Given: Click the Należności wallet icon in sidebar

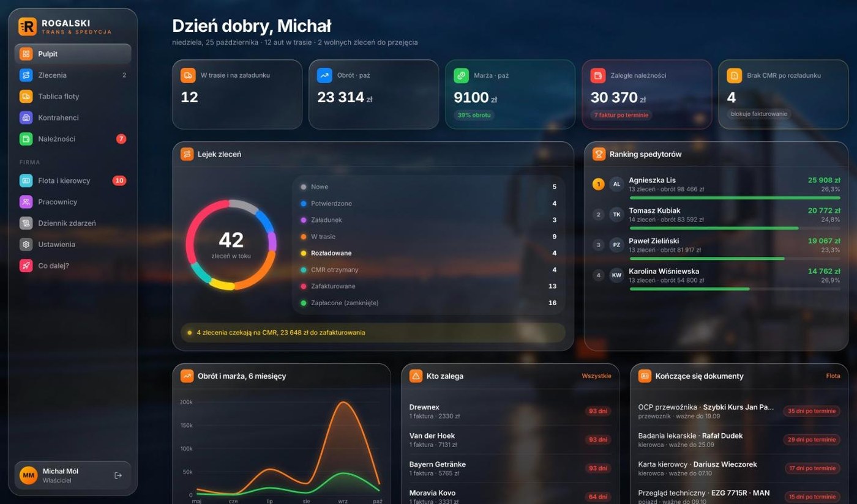Looking at the screenshot, I should click(x=26, y=139).
